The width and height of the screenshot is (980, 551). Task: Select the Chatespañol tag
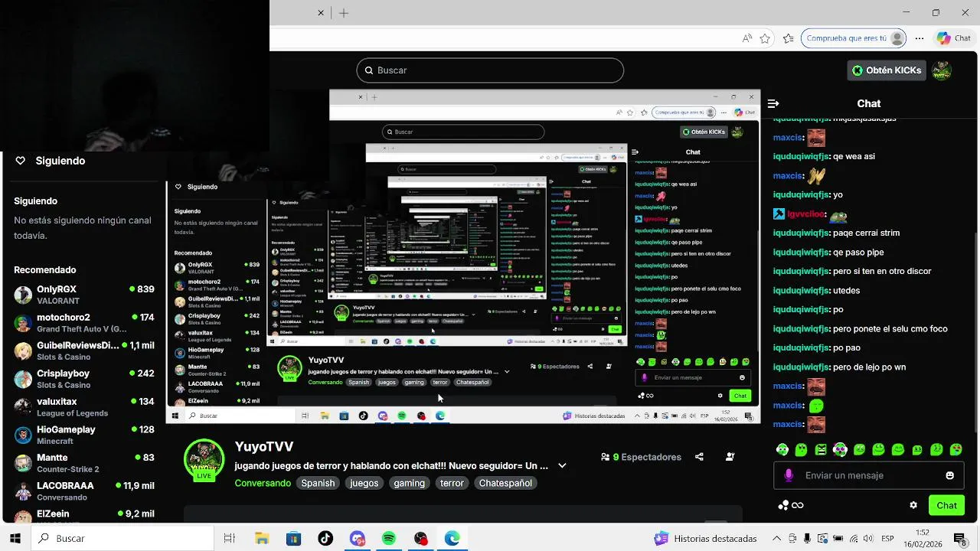click(505, 483)
